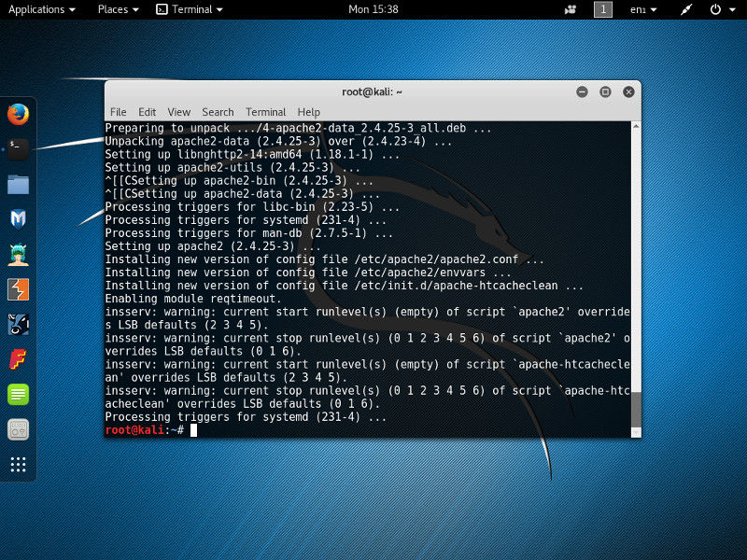Open the Search menu in the terminal
The image size is (747, 560).
coord(218,112)
